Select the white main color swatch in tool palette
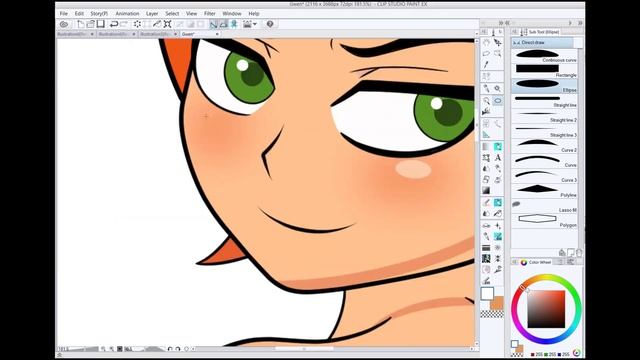 [487, 293]
